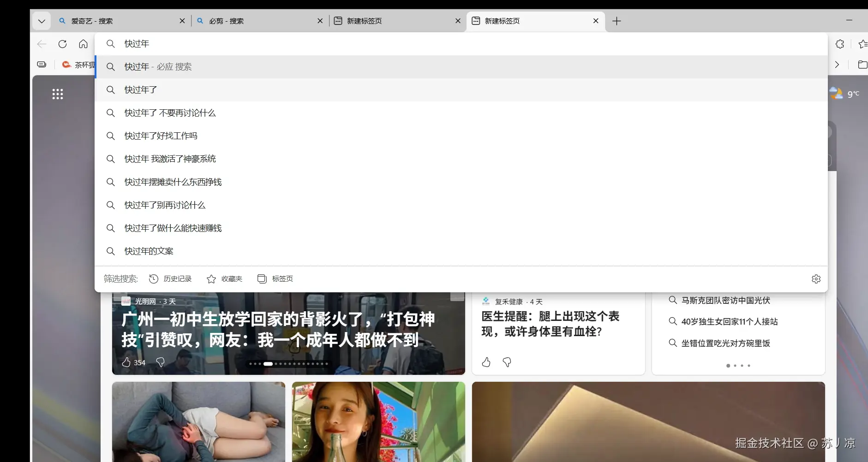Select suggestion 快过年了别再讨论什么
Screen dimensions: 868x462
tap(461, 205)
